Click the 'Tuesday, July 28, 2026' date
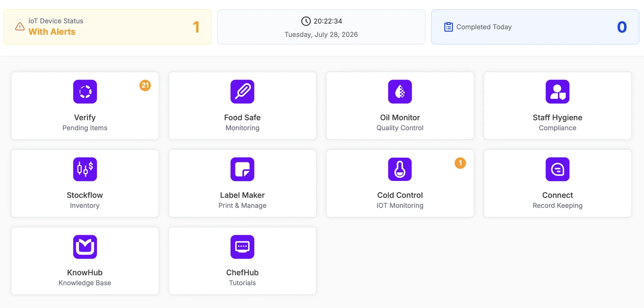The height and width of the screenshot is (308, 644). [x=321, y=35]
